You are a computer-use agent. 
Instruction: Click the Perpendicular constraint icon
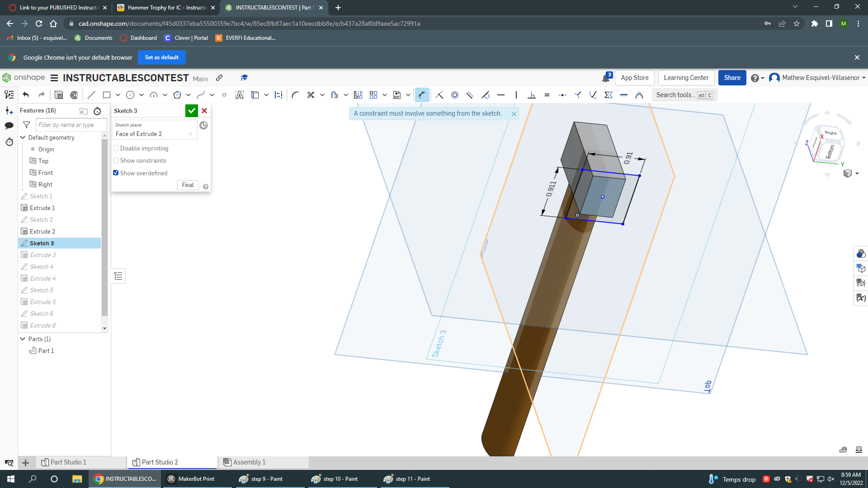click(532, 95)
